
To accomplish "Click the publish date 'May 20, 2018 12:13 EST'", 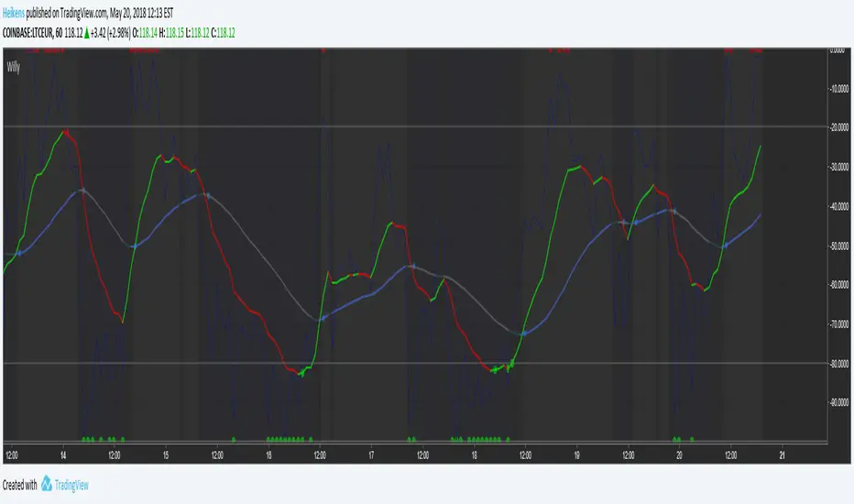I will click(x=141, y=13).
